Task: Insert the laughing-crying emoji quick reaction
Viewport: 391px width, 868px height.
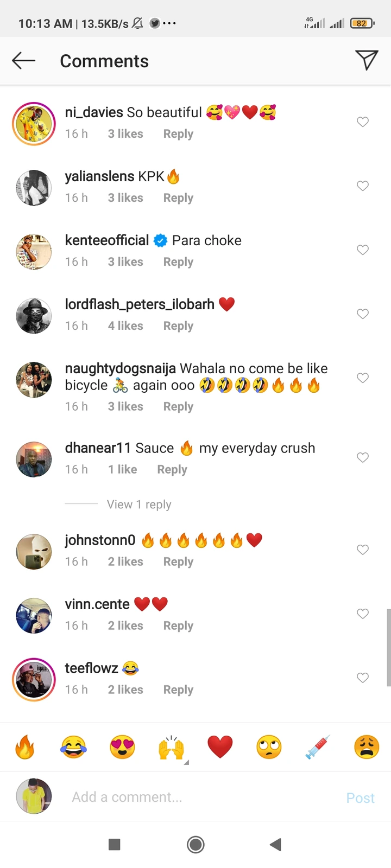Action: 73,747
